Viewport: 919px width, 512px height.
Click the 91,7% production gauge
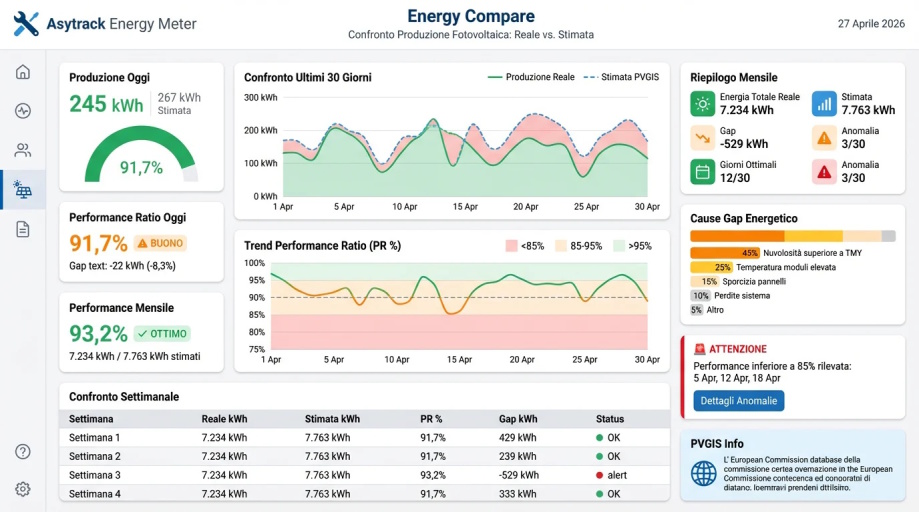click(141, 155)
